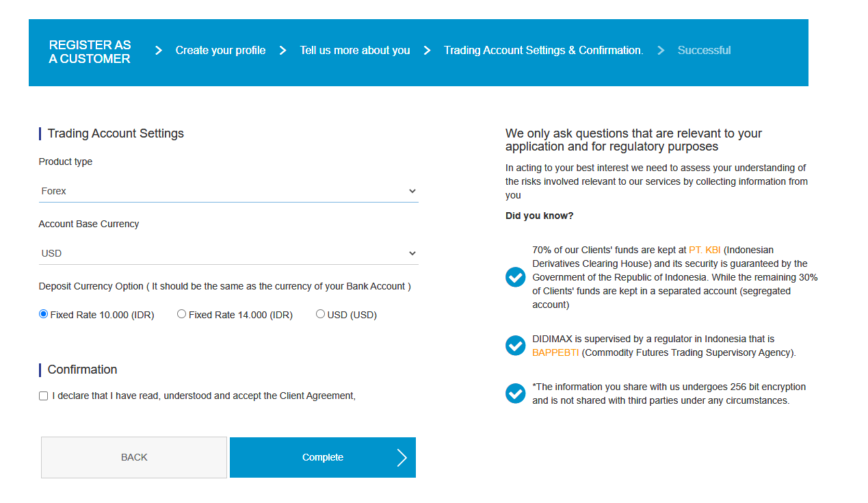Click chevron arrow before Tell us more about you
The image size is (868, 503).
[x=282, y=50]
